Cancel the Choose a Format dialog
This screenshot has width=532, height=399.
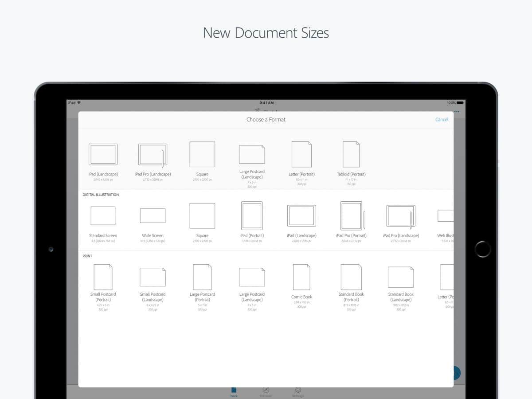(x=442, y=120)
